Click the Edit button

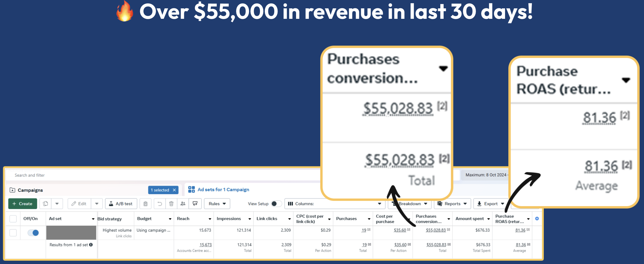[x=79, y=204]
